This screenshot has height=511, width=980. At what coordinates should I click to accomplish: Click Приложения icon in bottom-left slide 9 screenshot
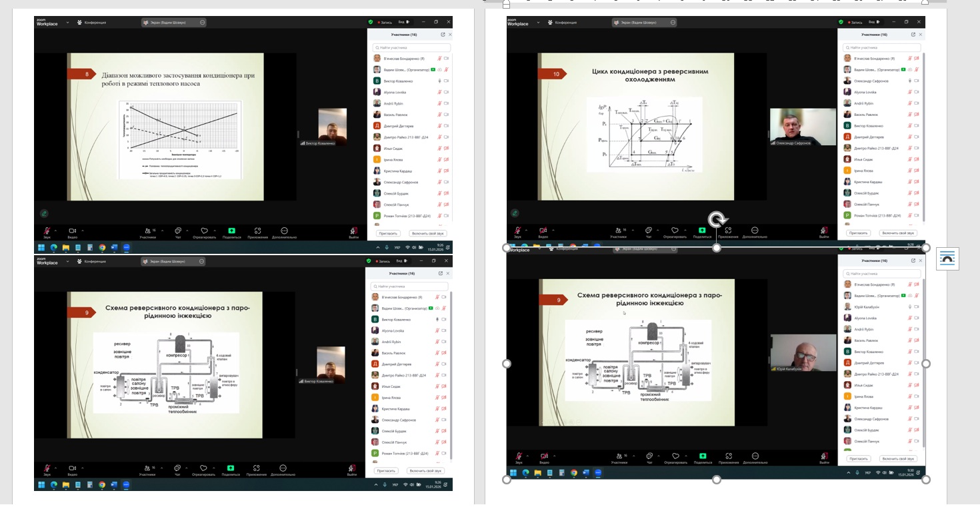(x=257, y=468)
